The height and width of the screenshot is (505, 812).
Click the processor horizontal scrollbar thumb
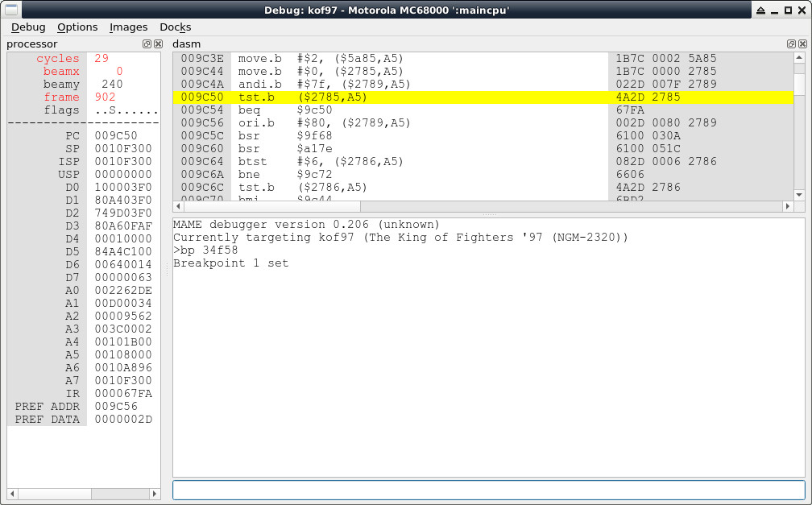coord(55,494)
